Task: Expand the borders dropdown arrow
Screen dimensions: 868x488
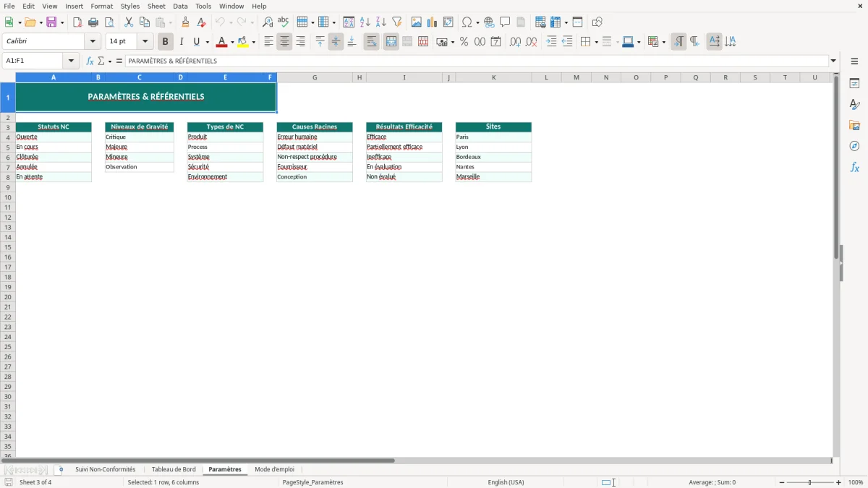Action: tap(596, 42)
